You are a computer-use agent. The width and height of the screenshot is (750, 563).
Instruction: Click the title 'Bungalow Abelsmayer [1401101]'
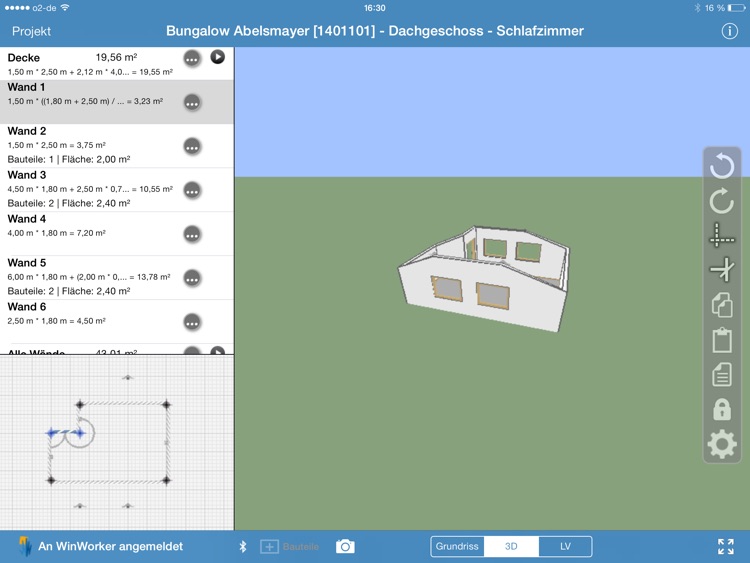tap(271, 31)
